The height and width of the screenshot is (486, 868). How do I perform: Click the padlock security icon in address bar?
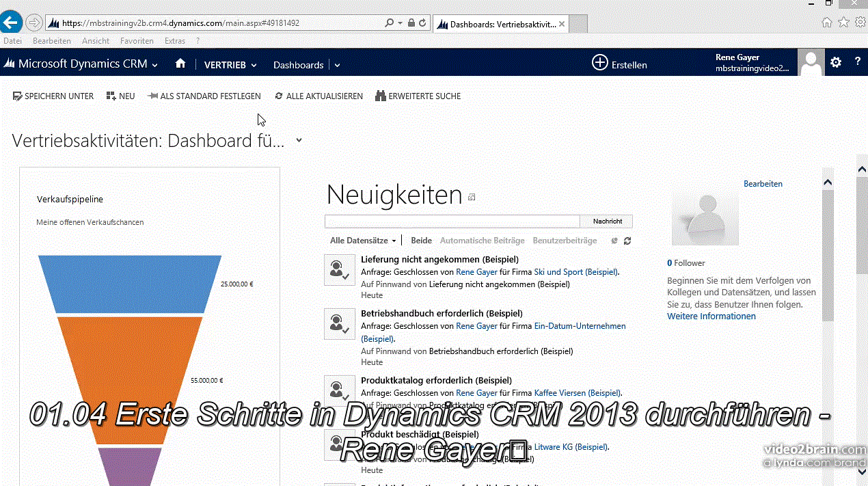tap(411, 23)
